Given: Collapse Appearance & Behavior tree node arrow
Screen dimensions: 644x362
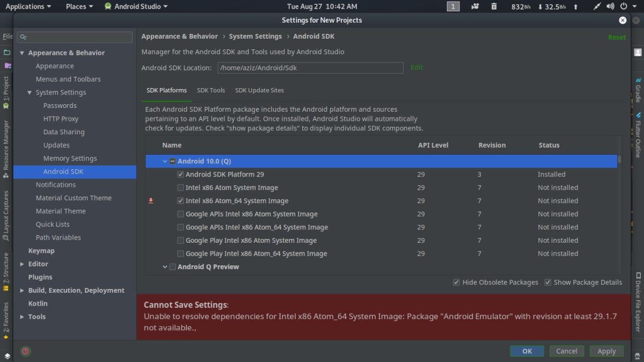Looking at the screenshot, I should point(22,53).
